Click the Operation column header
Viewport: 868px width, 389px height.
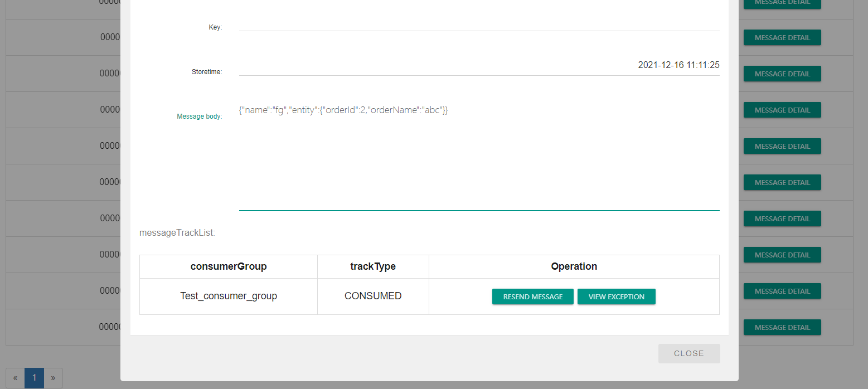(574, 266)
